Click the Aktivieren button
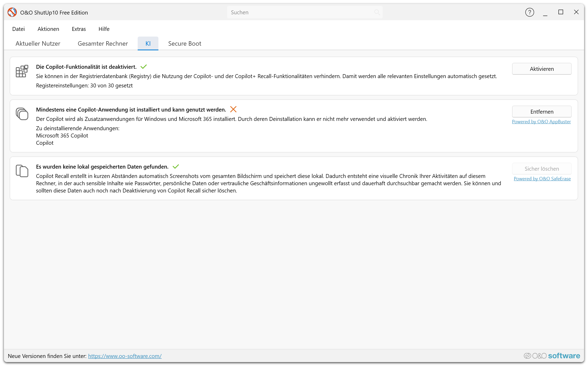 coord(542,69)
